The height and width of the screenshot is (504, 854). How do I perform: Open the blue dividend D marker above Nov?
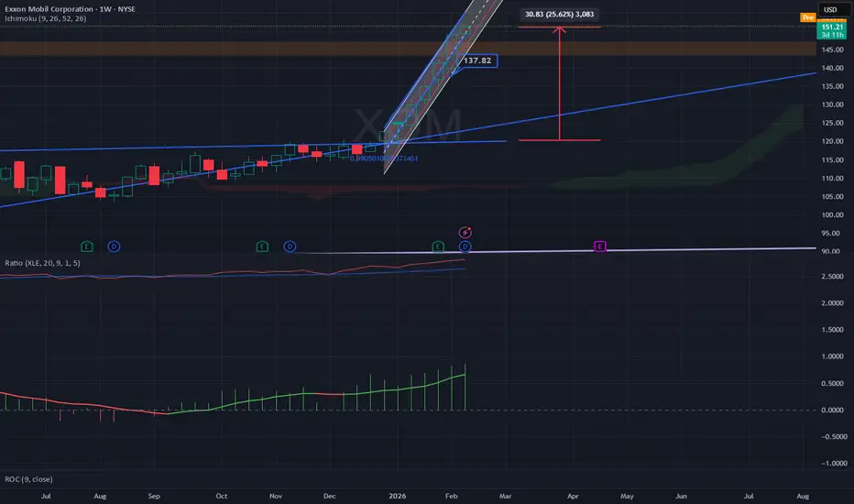290,247
